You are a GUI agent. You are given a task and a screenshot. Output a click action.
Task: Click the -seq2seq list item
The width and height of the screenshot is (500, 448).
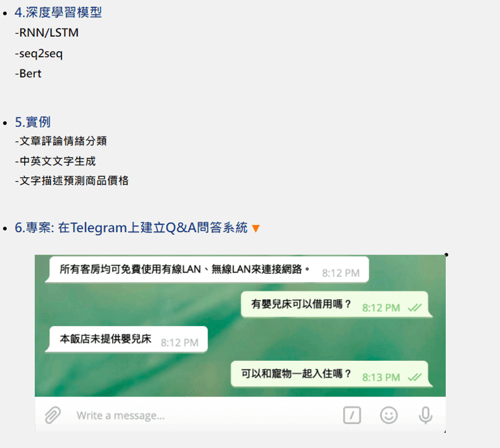pos(39,54)
